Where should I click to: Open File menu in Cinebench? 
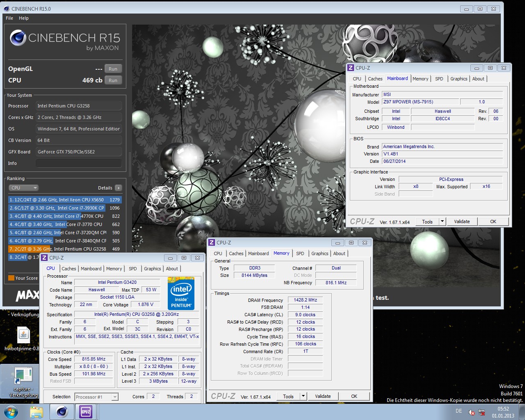tap(9, 18)
